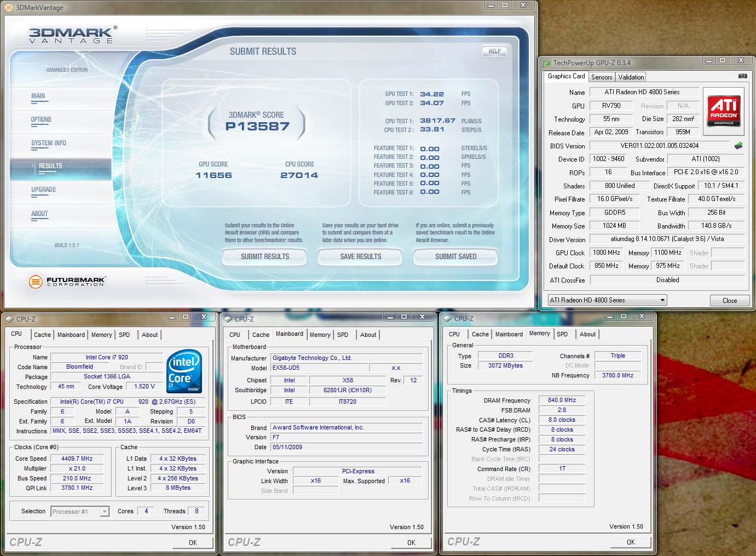This screenshot has width=756, height=556.
Task: Click the Bandwidth 140.8 GB/s field
Action: [x=716, y=226]
